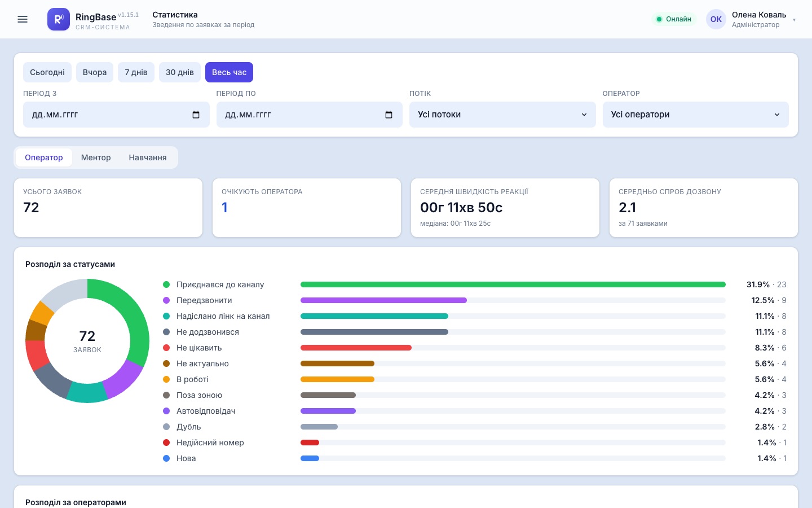Screen dimensions: 812x508
Task: Click the Період по date field
Action: [310, 115]
